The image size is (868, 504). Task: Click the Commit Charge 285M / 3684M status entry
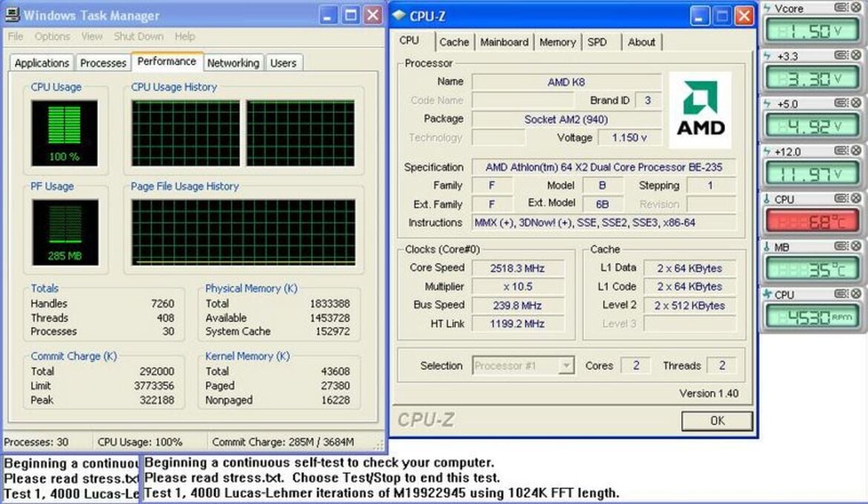(x=283, y=442)
